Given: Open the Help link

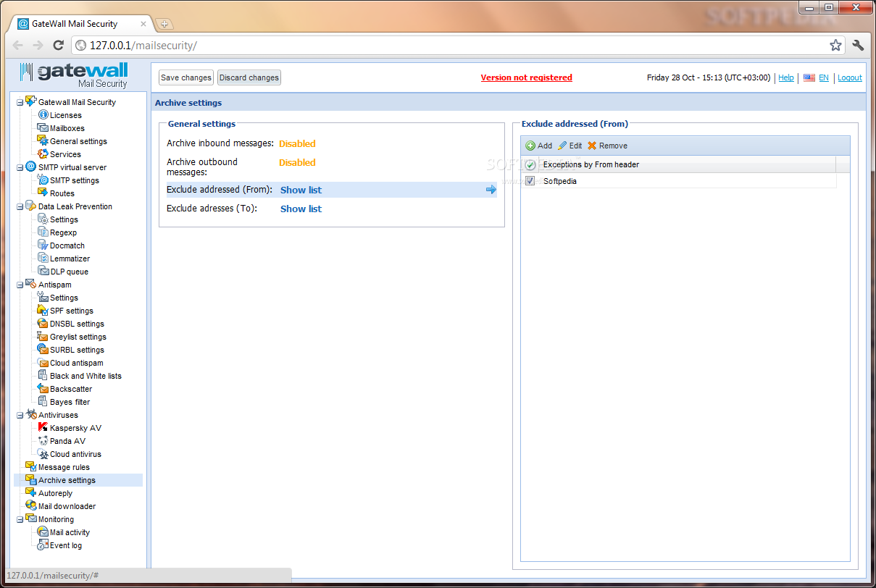Looking at the screenshot, I should 786,77.
